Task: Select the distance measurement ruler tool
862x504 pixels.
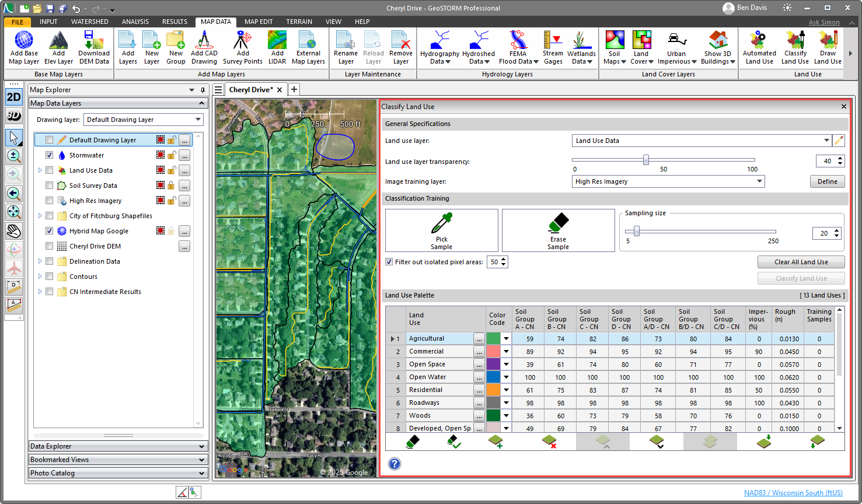Action: (13, 286)
